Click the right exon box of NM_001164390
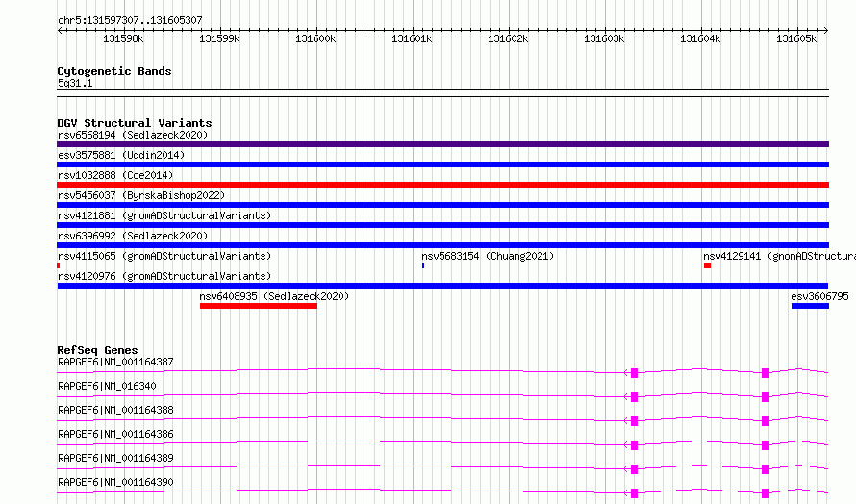The width and height of the screenshot is (856, 504). (x=766, y=493)
